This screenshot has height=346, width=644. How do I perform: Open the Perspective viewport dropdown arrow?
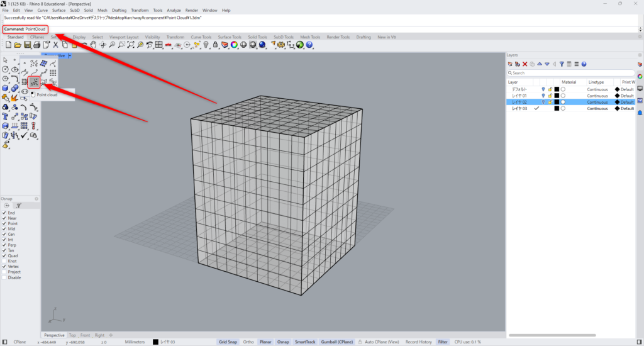(x=70, y=56)
